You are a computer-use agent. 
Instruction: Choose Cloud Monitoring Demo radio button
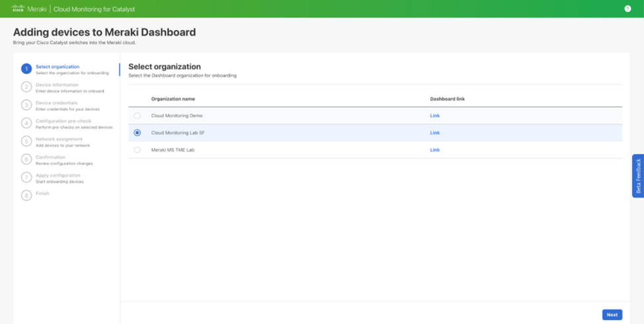(x=137, y=115)
